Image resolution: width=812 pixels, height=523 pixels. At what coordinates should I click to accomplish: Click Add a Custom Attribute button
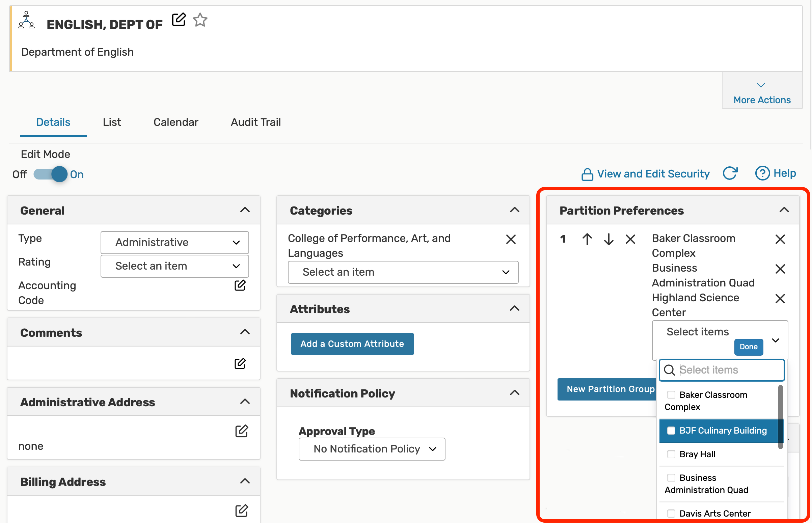(x=352, y=344)
